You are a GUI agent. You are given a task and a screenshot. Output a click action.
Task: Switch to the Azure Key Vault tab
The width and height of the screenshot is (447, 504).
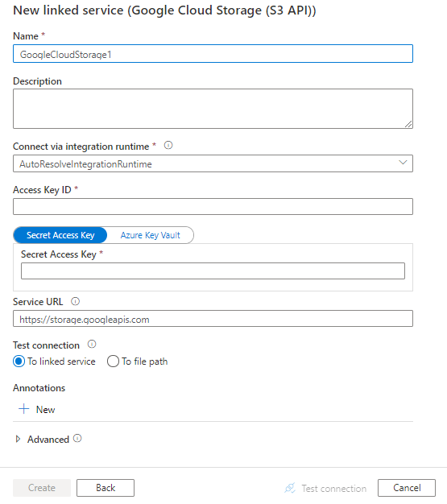[150, 235]
